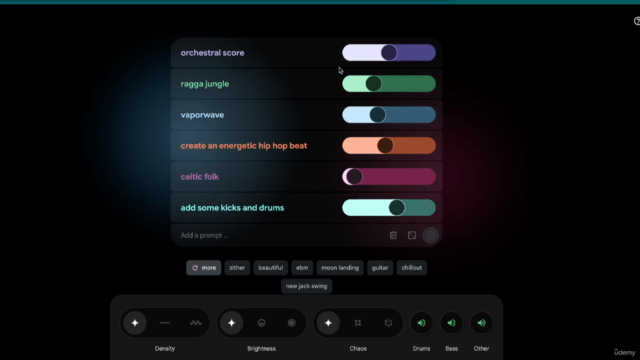Select the medium Density wave option
Image resolution: width=640 pixels, height=360 pixels.
(165, 323)
